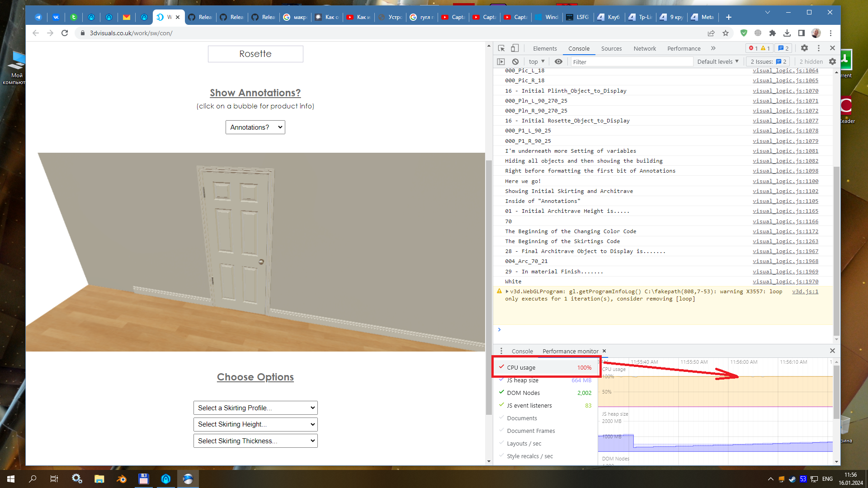The image size is (868, 488).
Task: Open the Chrome three-dot menu
Action: pos(830,33)
